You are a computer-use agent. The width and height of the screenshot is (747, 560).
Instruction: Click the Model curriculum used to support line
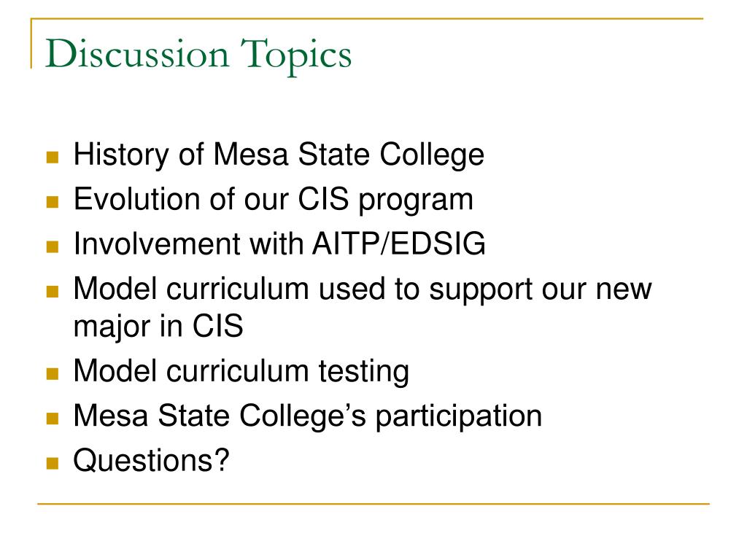363,289
